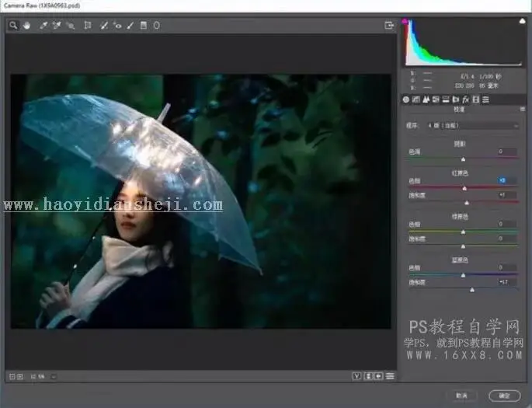Click the OK (确定) button
Screen dimensions: 532x408
[x=505, y=396]
